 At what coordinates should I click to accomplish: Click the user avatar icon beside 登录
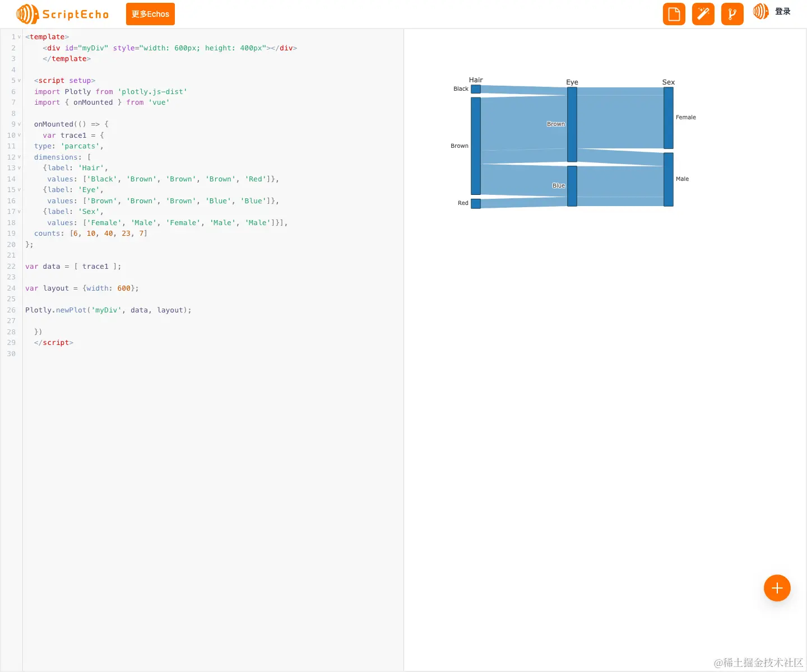760,11
